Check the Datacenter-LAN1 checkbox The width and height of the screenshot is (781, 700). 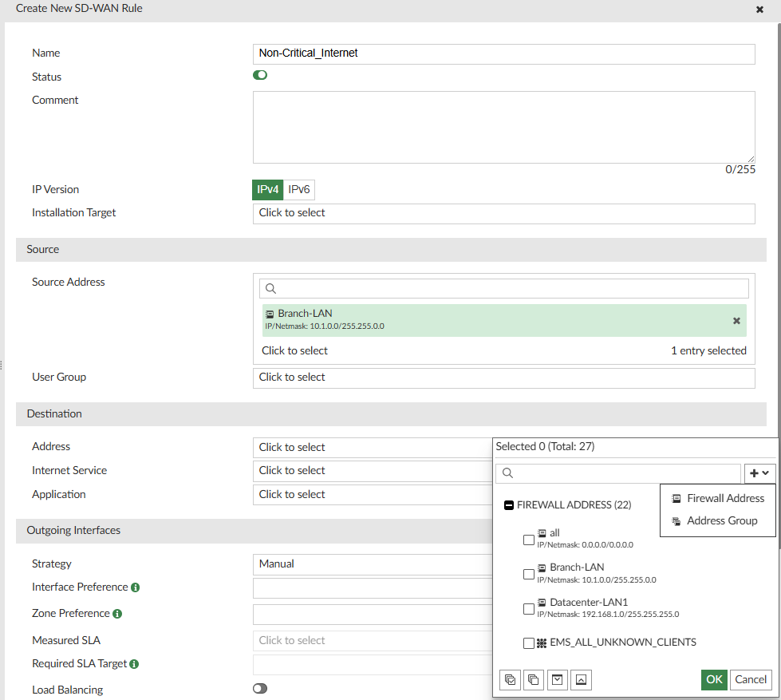pyautogui.click(x=529, y=609)
